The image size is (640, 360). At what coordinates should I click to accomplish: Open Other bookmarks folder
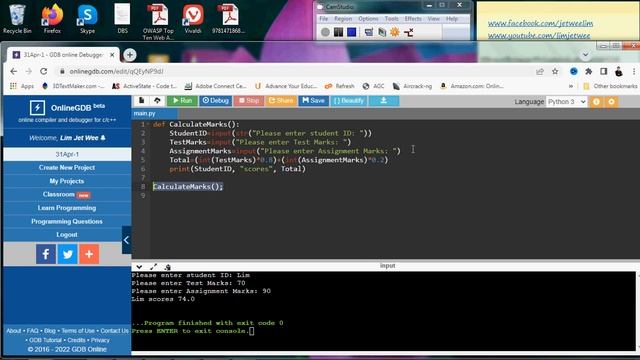(610, 86)
